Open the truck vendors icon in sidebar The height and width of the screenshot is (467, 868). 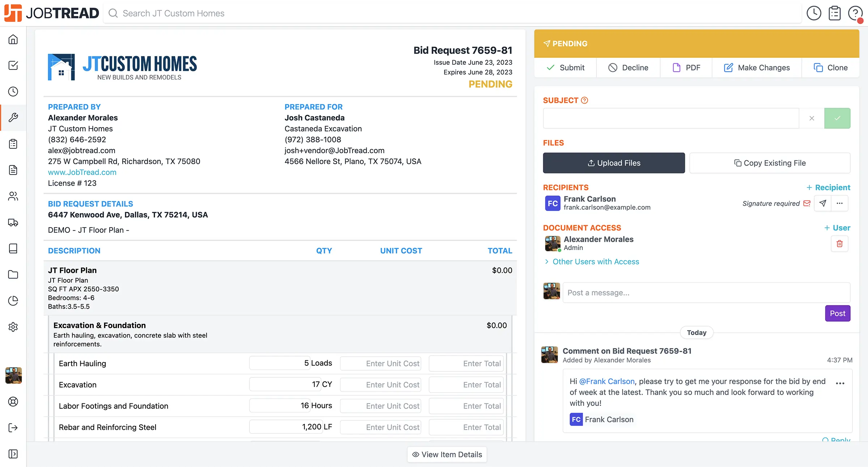coord(13,222)
